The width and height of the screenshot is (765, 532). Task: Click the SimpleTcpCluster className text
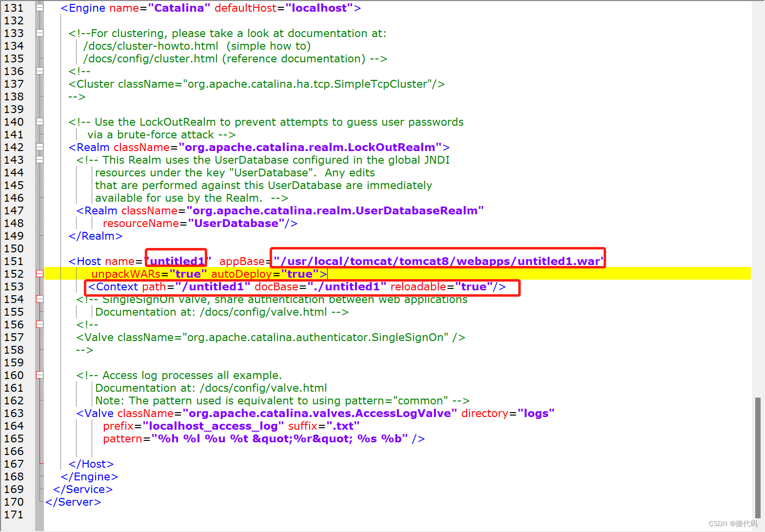pyautogui.click(x=256, y=84)
